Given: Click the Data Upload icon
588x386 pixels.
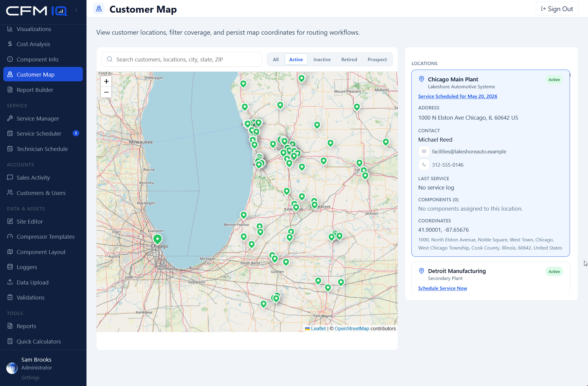Looking at the screenshot, I should click(x=10, y=282).
